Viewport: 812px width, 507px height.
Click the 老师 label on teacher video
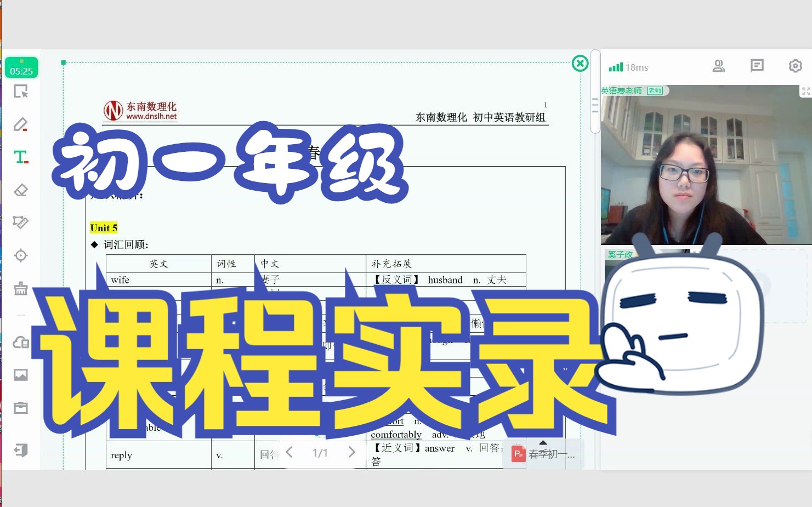[656, 90]
